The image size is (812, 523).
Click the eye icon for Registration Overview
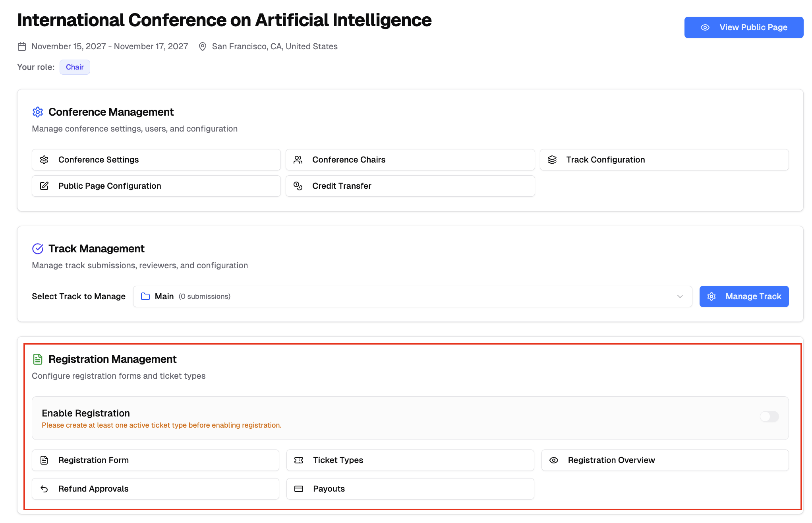(x=554, y=460)
